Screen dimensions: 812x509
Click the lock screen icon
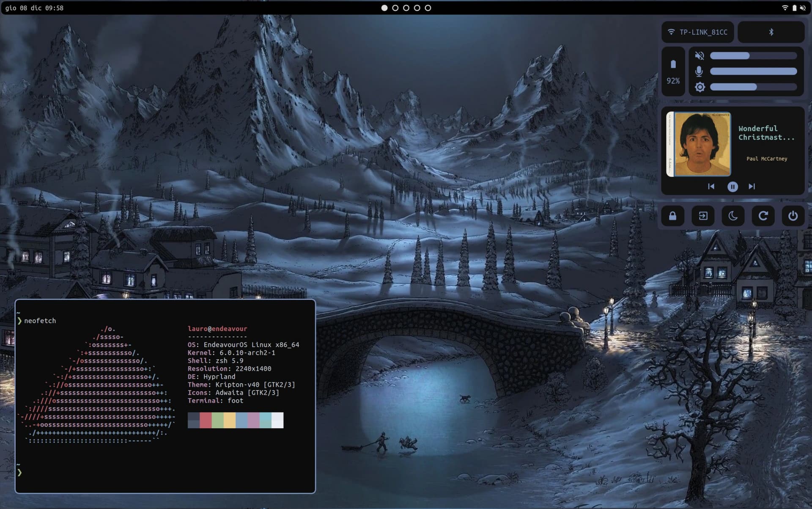[x=672, y=216]
